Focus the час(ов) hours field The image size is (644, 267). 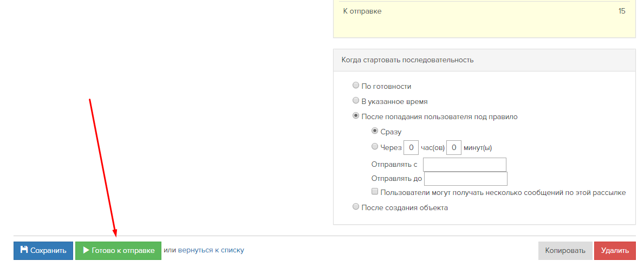click(x=411, y=147)
